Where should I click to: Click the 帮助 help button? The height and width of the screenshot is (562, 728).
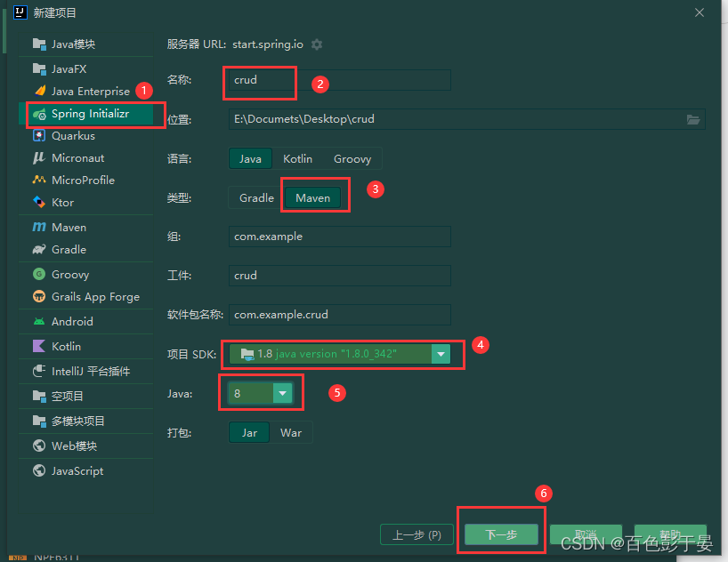point(670,534)
